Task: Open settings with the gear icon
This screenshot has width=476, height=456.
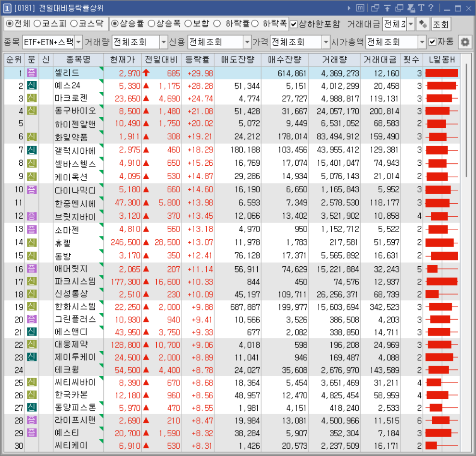Action: [x=465, y=42]
